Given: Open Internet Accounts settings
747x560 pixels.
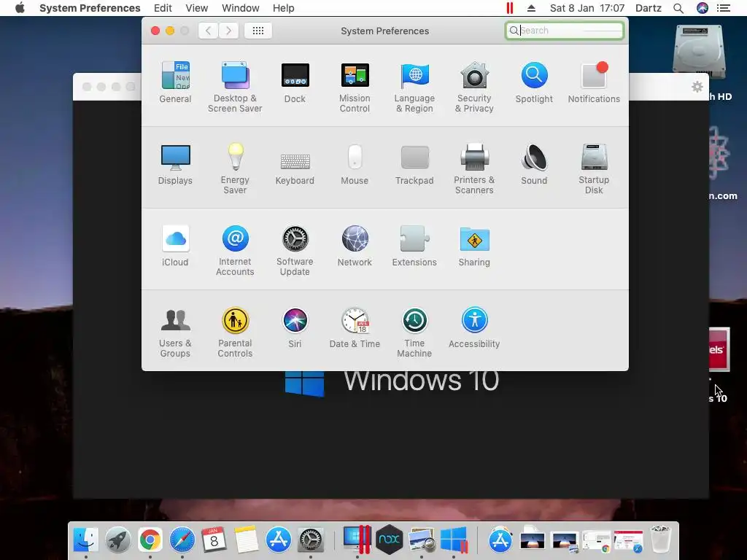Looking at the screenshot, I should point(235,251).
